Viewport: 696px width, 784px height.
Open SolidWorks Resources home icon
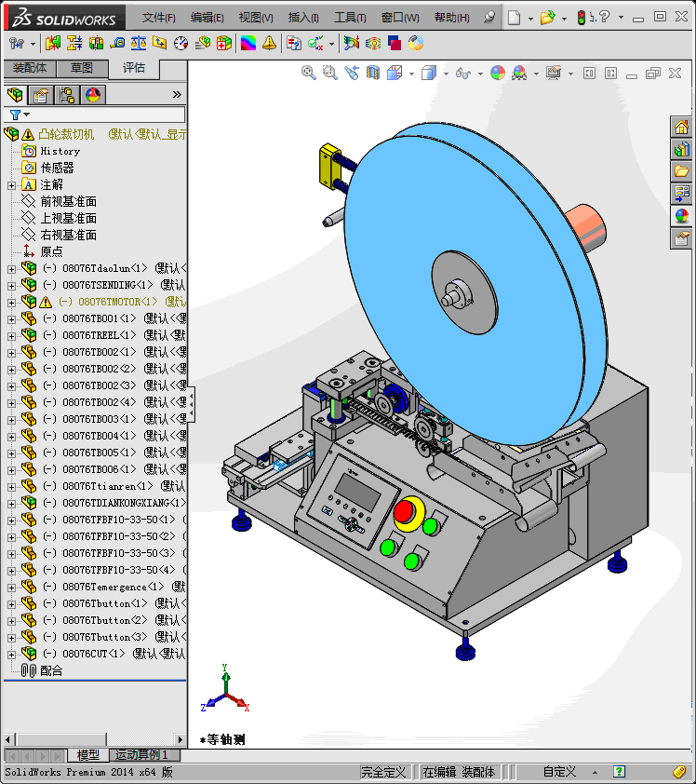(681, 127)
